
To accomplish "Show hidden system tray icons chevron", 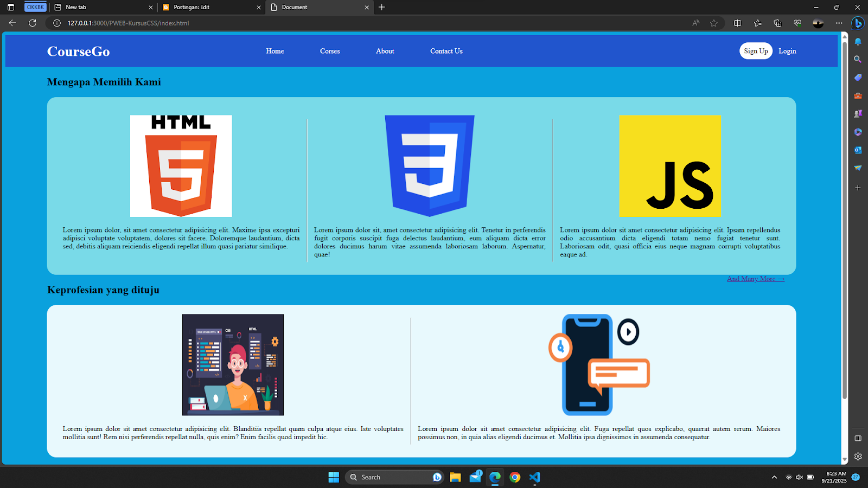I will click(x=774, y=477).
